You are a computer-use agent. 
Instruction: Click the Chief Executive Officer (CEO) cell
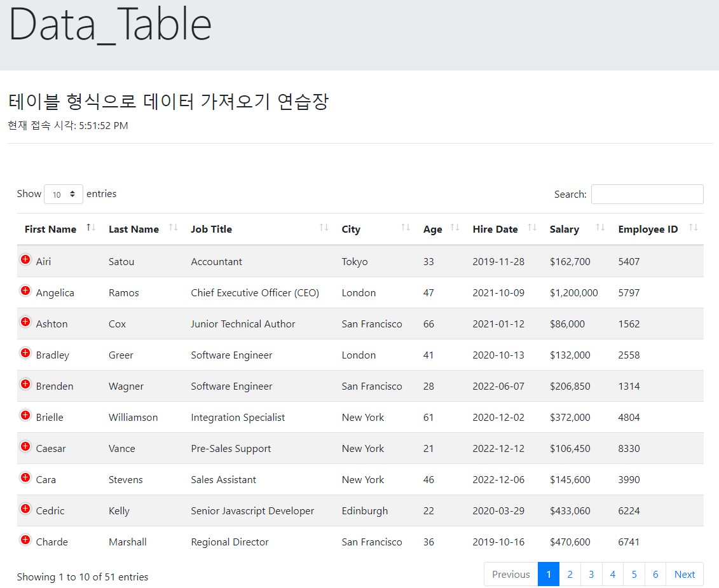click(x=255, y=292)
